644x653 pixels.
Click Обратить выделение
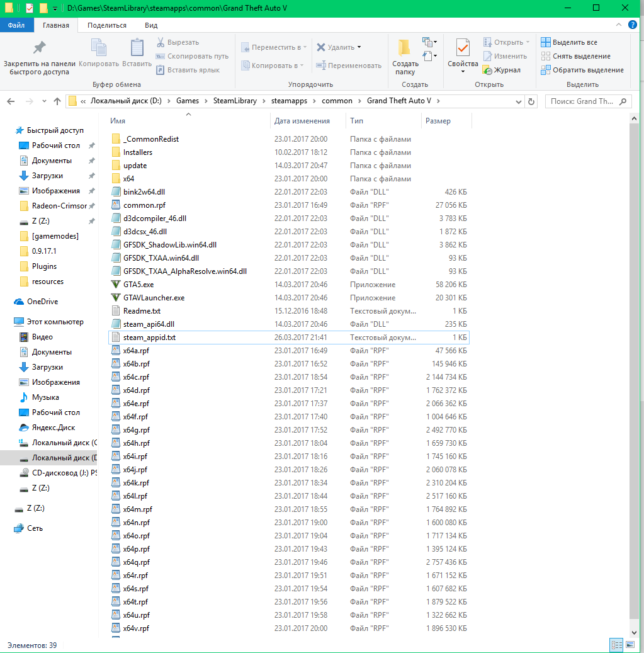tap(582, 70)
